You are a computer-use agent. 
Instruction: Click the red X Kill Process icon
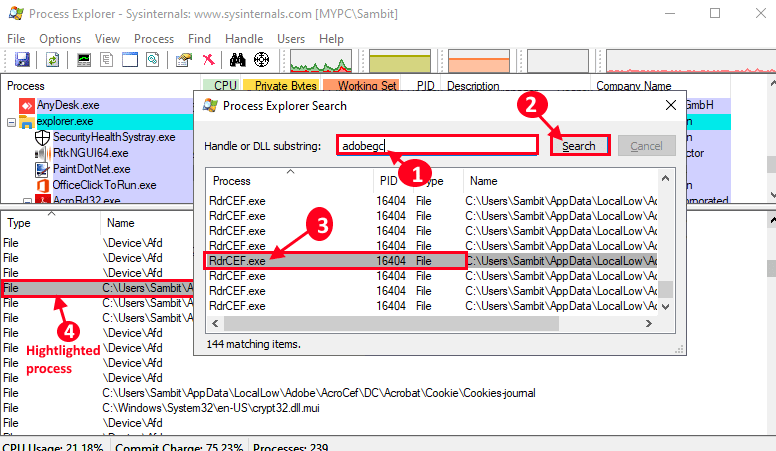click(209, 60)
